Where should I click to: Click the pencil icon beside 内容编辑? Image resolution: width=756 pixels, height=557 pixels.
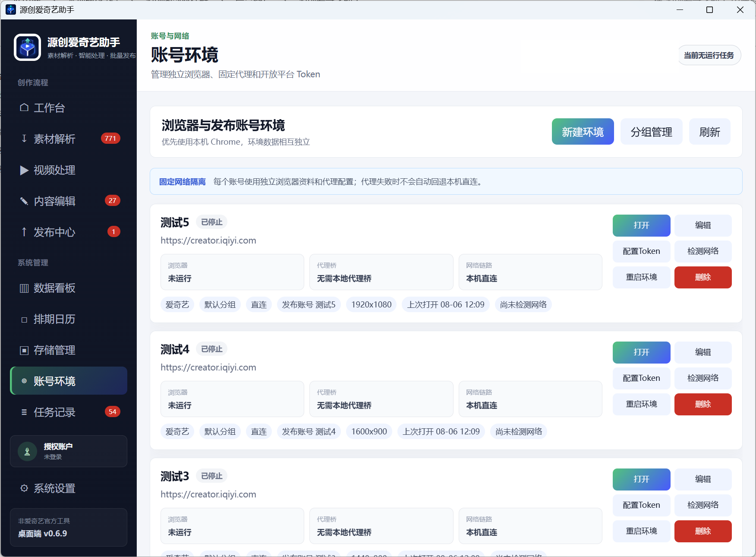[x=24, y=201]
